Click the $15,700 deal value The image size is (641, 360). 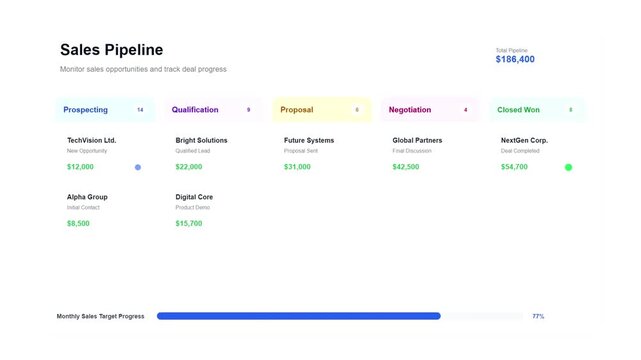(x=189, y=224)
